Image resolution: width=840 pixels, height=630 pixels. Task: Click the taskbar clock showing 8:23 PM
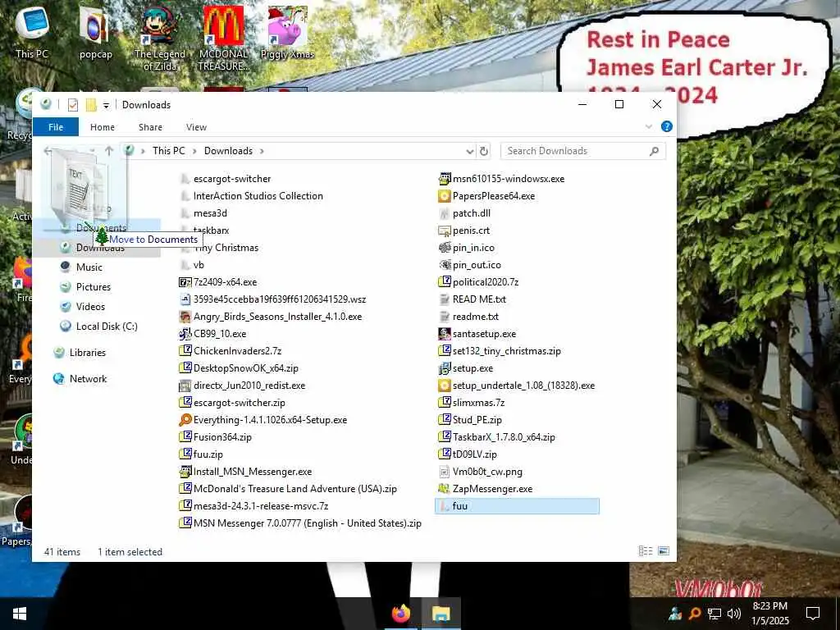click(769, 614)
